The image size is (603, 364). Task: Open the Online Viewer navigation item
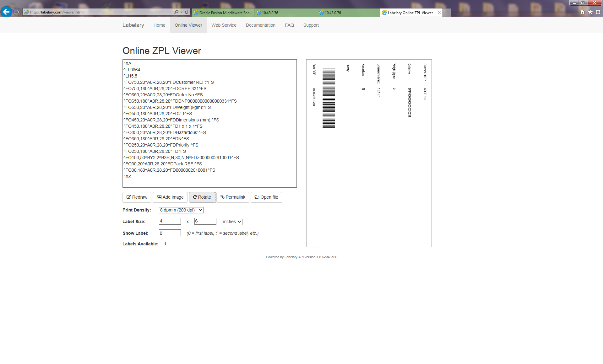coord(188,25)
